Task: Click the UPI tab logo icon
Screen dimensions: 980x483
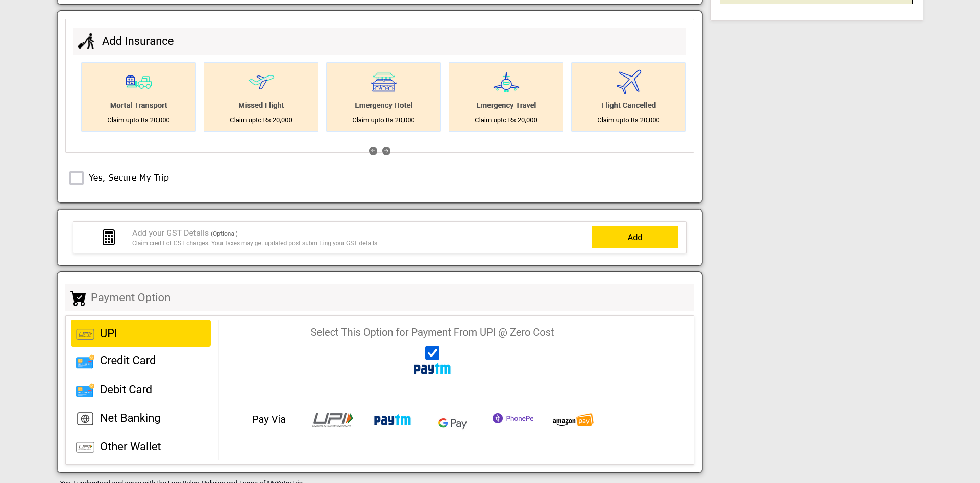Action: click(x=85, y=334)
